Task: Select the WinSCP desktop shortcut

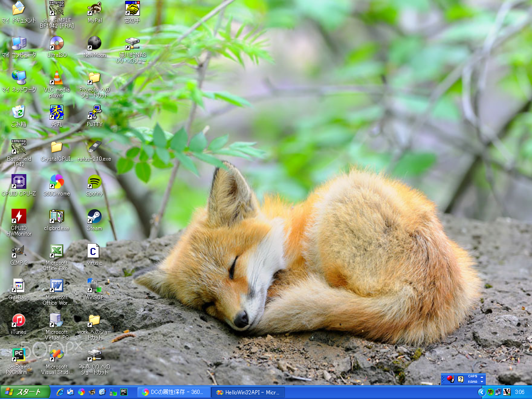Action: 95,290
